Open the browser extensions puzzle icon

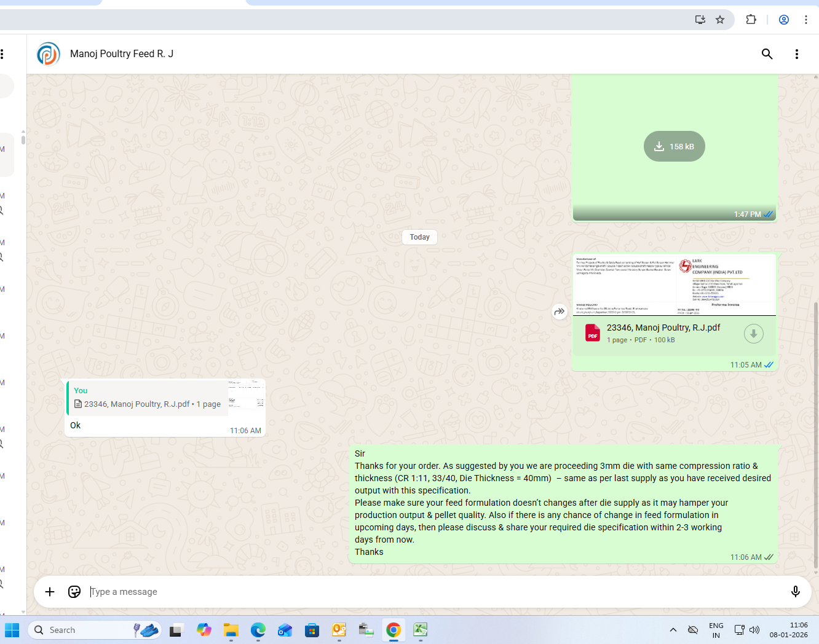pyautogui.click(x=751, y=20)
